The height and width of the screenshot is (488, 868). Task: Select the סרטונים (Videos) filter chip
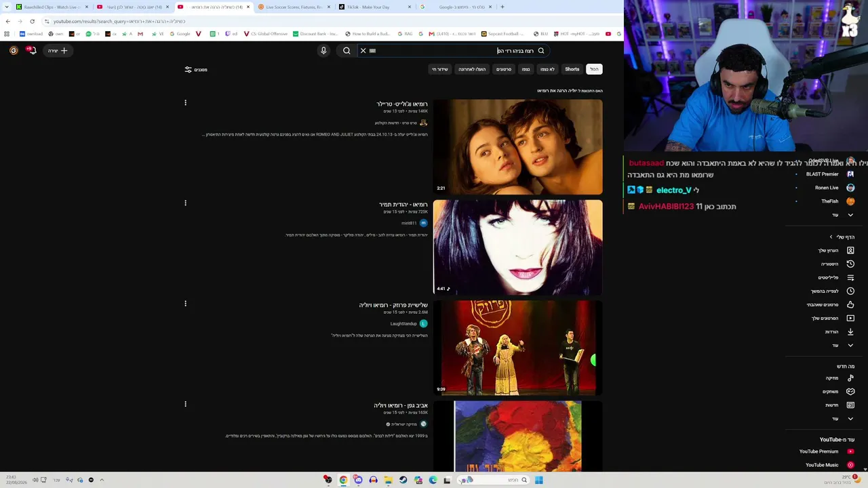(504, 69)
